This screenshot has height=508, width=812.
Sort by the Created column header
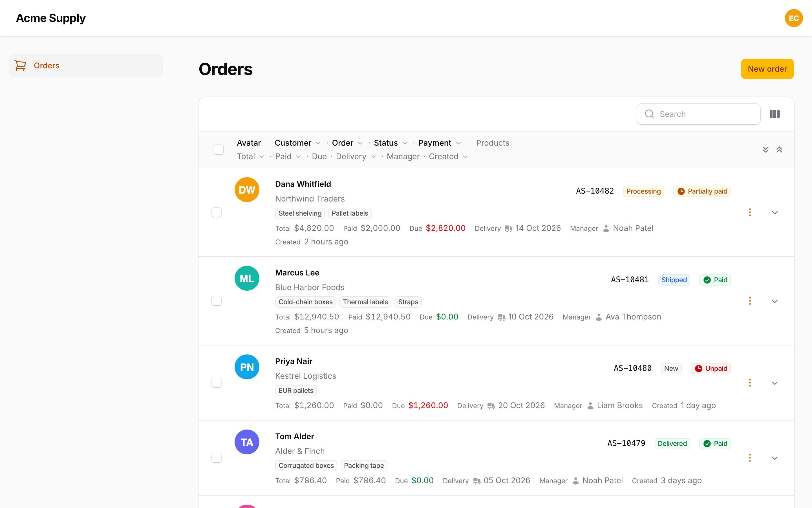[448, 157]
